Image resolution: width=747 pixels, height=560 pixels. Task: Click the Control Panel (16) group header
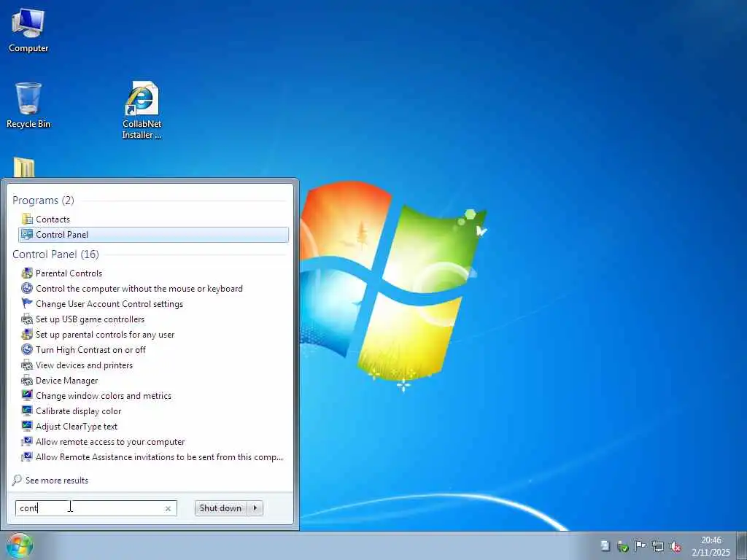55,254
